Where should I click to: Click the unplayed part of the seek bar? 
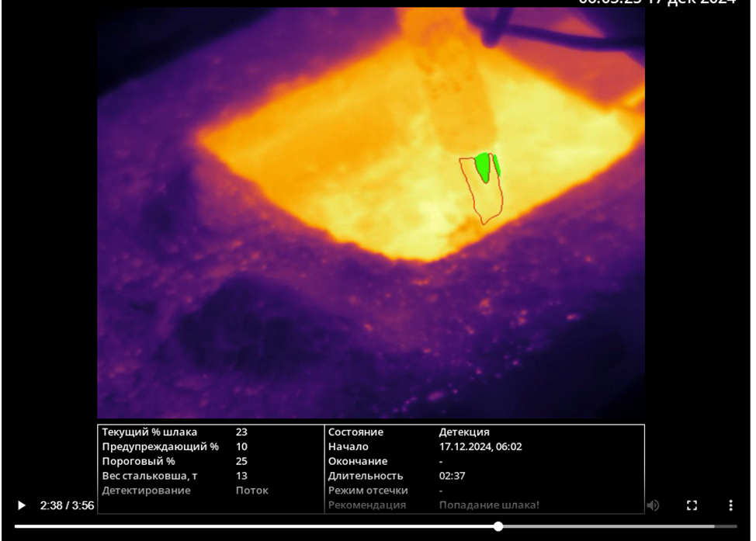[619, 526]
